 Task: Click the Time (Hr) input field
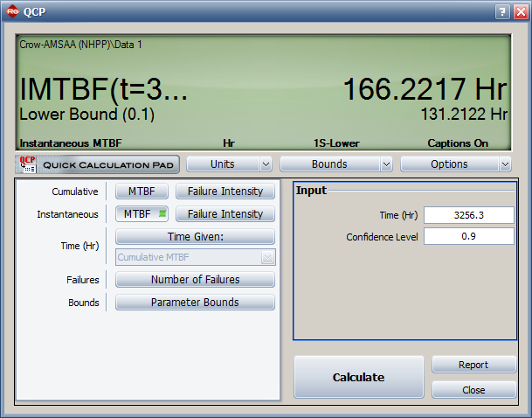click(468, 215)
